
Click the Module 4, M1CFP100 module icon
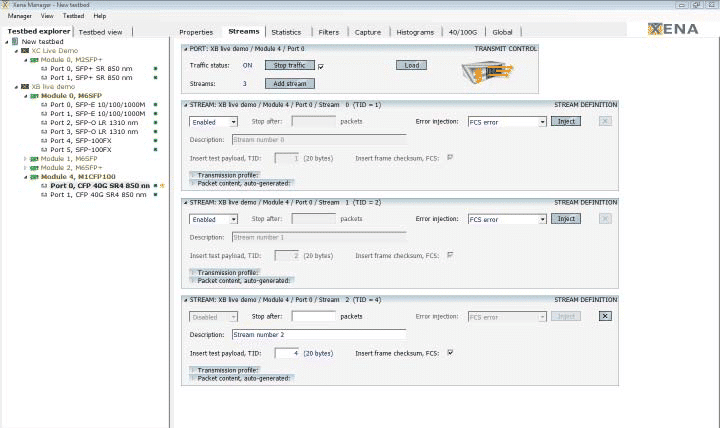coord(34,177)
